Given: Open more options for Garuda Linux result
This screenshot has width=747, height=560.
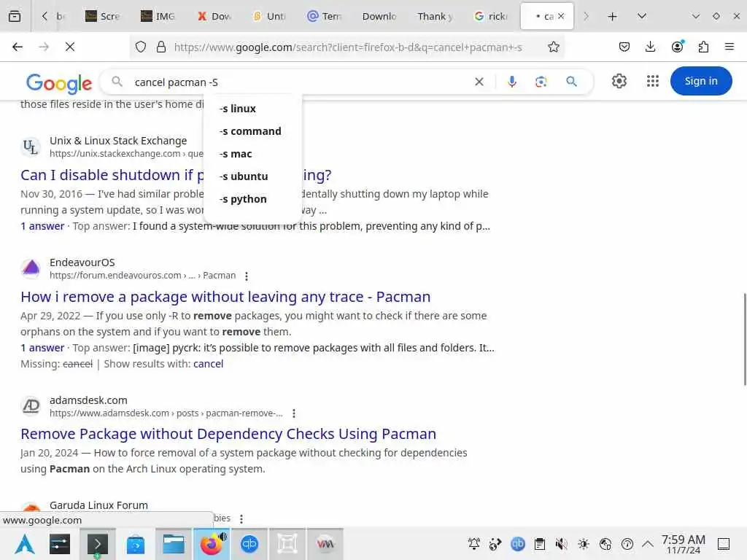Looking at the screenshot, I should pyautogui.click(x=241, y=518).
